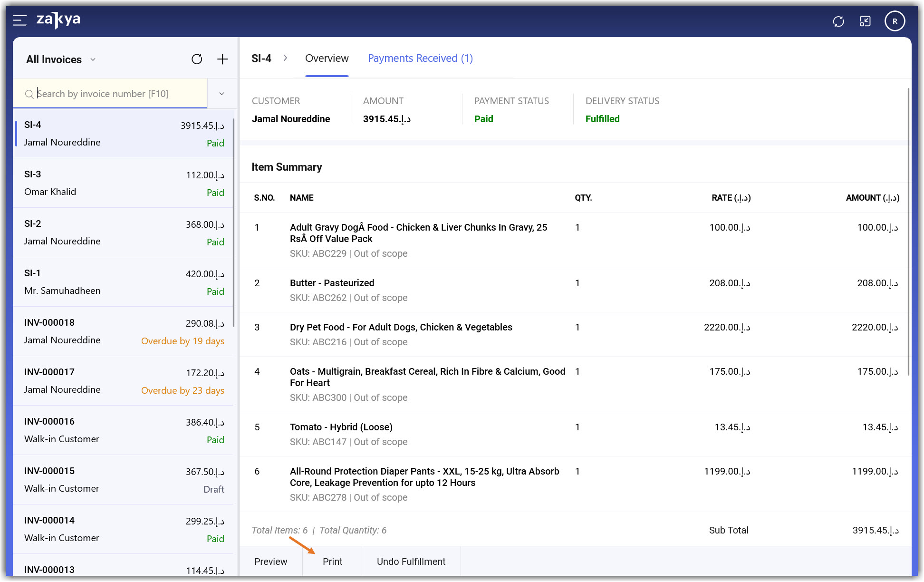
Task: Open the search options dropdown arrow
Action: 221,94
